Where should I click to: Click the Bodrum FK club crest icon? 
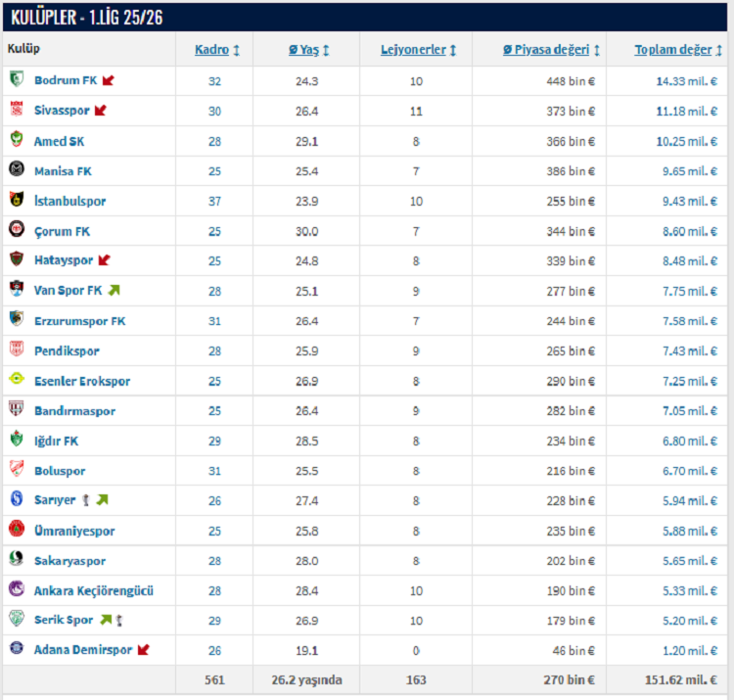[x=17, y=80]
